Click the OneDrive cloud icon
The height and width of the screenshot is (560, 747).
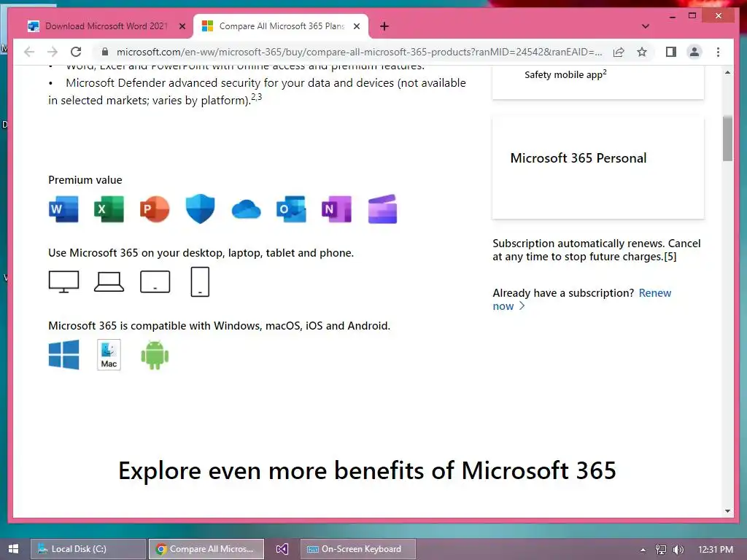247,209
